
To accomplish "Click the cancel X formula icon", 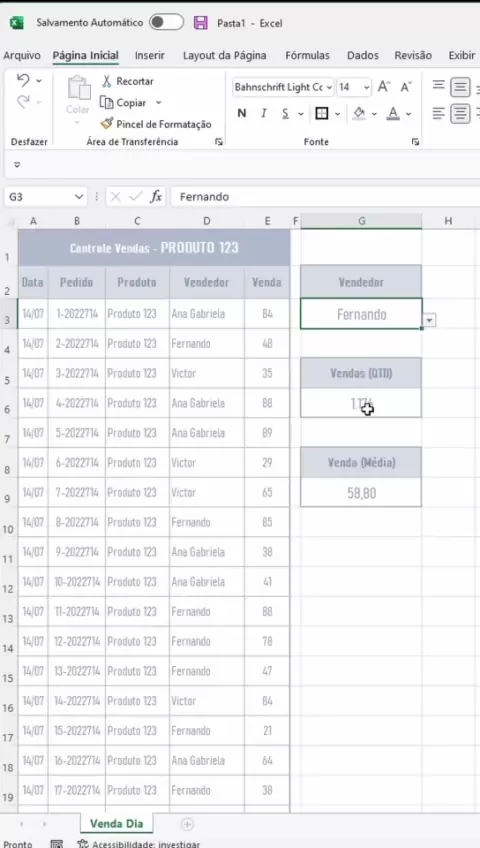I will click(x=115, y=197).
